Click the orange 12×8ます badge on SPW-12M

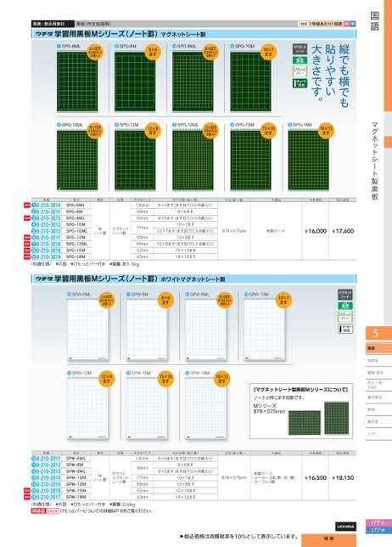click(x=107, y=379)
